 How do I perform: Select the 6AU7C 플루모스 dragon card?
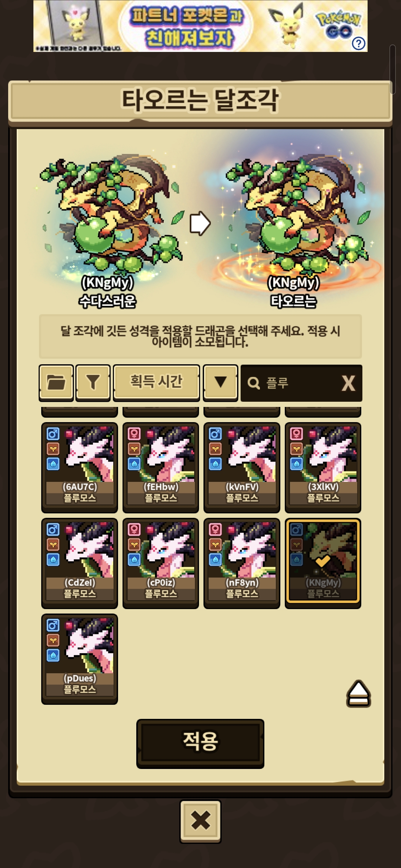click(79, 467)
